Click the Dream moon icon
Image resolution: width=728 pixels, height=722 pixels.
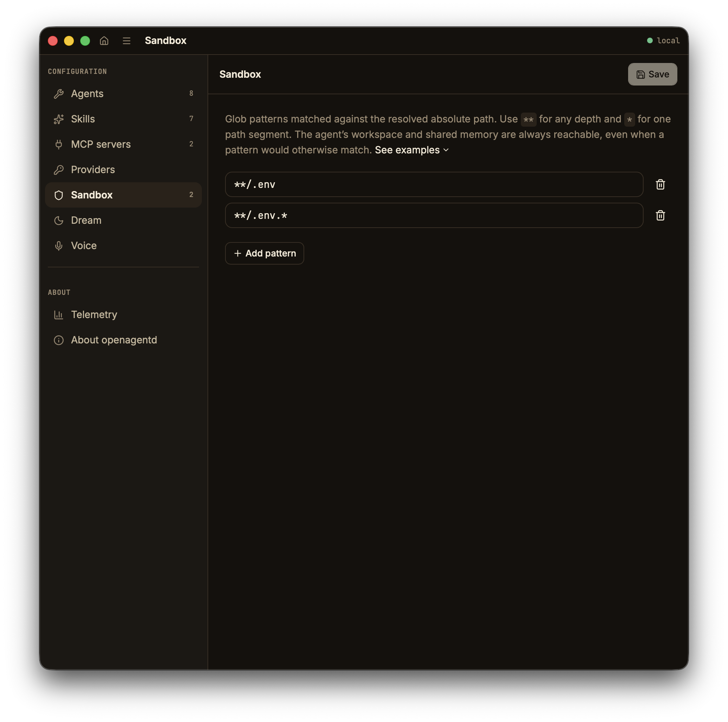(59, 220)
